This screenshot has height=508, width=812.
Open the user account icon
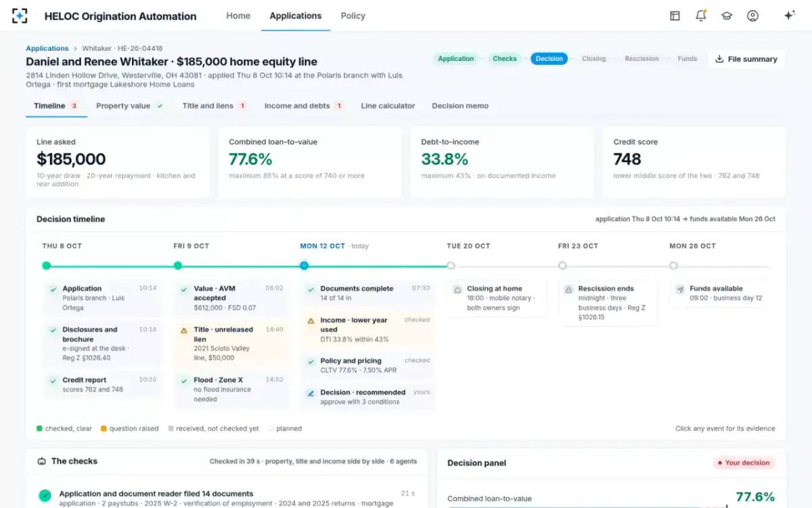(x=752, y=16)
